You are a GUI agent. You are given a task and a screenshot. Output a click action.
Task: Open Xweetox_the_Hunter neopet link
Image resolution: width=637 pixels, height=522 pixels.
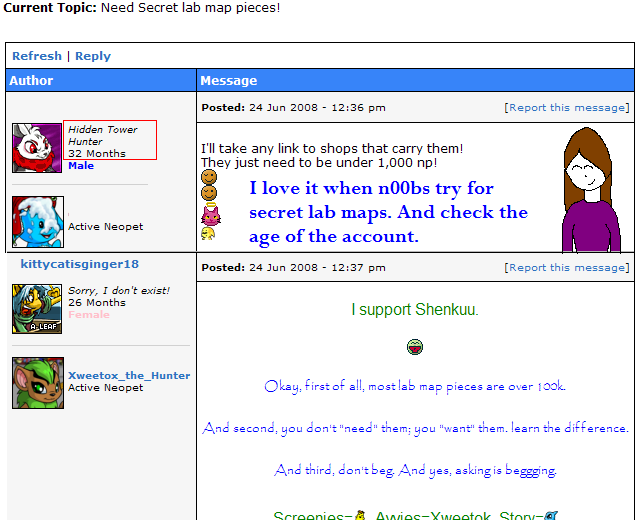pos(129,375)
